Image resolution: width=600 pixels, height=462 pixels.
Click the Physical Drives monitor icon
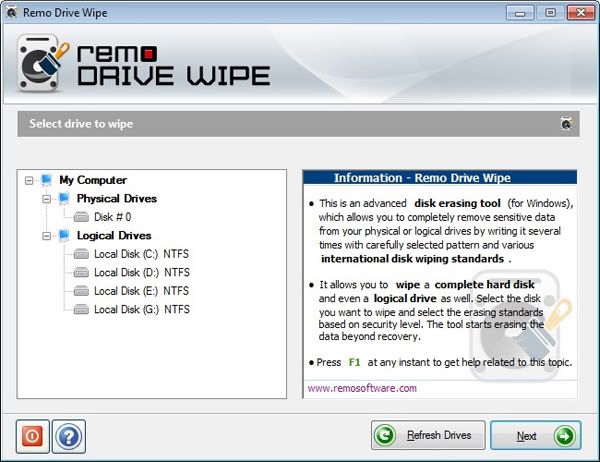pyautogui.click(x=64, y=198)
